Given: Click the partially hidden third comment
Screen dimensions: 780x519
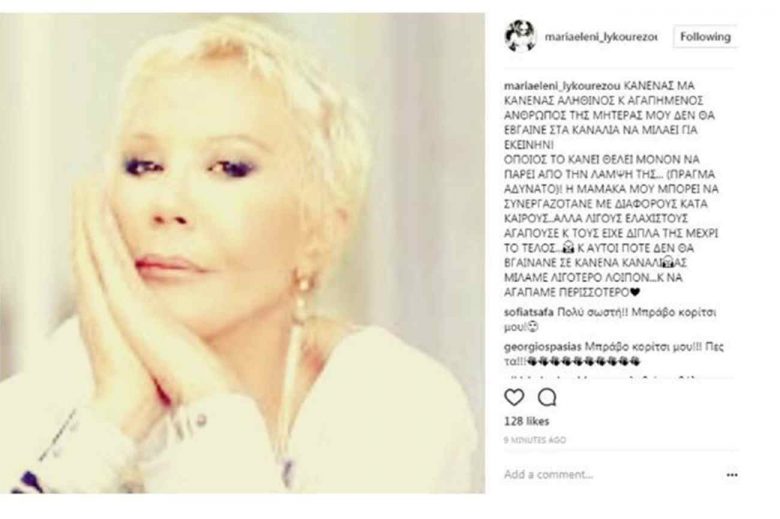Looking at the screenshot, I should [x=603, y=377].
